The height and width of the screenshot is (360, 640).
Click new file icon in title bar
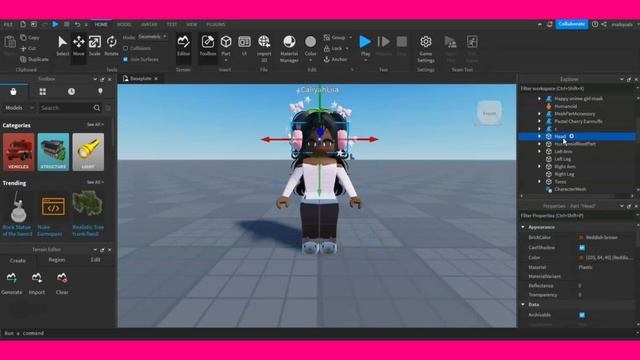23,24
